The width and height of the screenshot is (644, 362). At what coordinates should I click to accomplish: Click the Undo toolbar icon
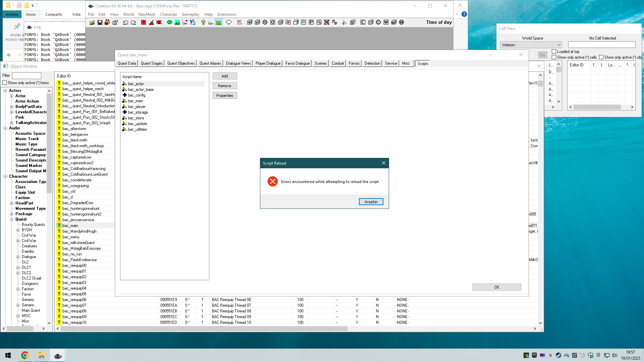[126, 22]
